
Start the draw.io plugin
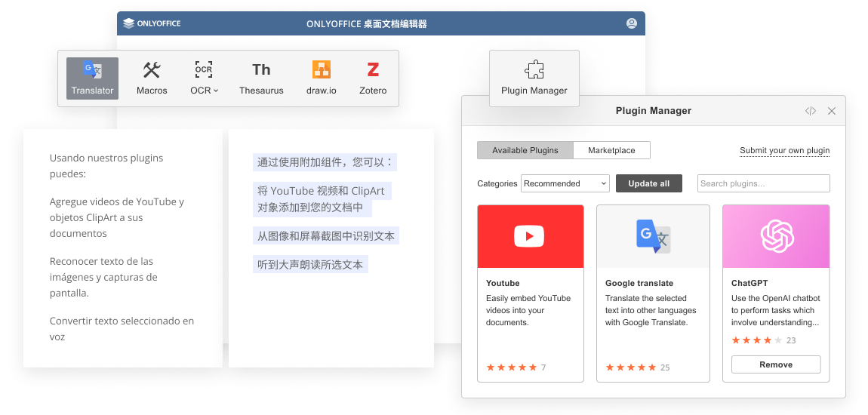click(322, 78)
